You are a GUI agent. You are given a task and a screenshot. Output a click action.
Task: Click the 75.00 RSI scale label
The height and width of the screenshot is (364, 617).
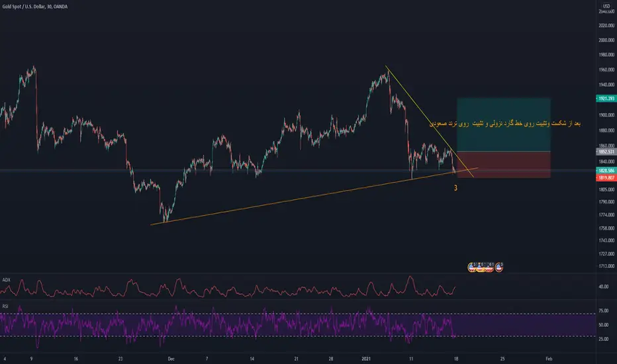(604, 310)
